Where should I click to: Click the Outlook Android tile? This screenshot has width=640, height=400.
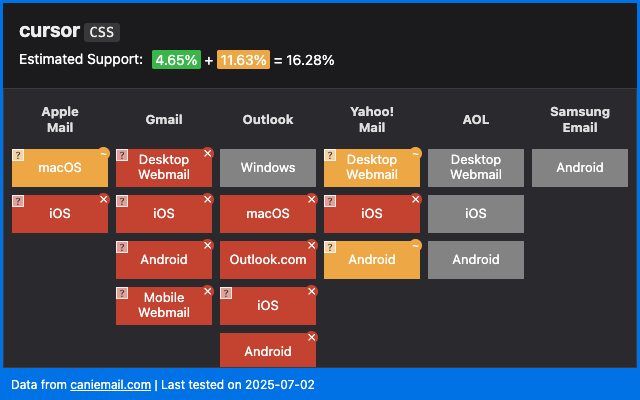268,350
